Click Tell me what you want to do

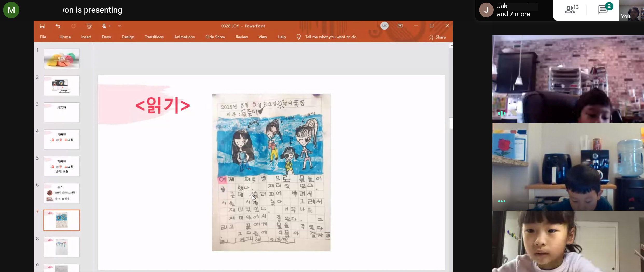(x=330, y=37)
